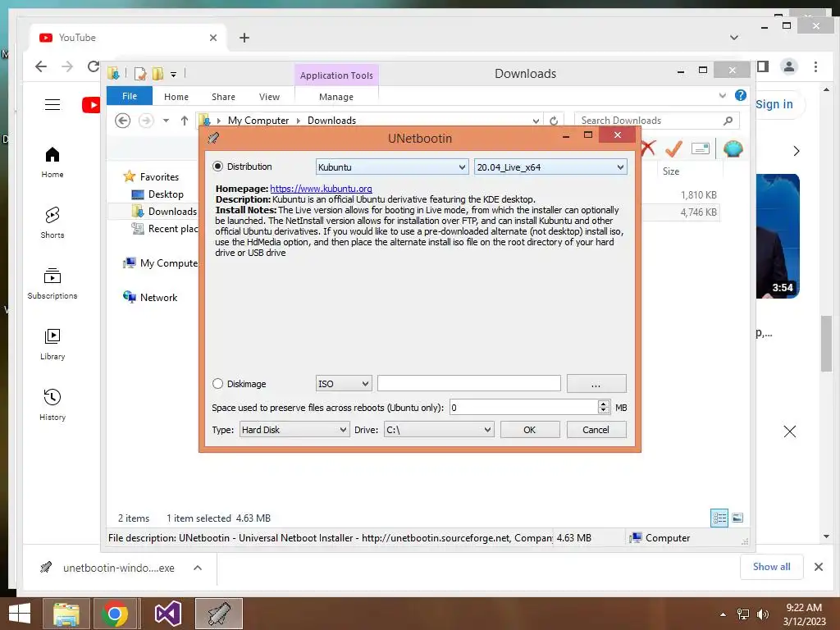
Task: Open a new Chrome tab with plus
Action: point(244,38)
